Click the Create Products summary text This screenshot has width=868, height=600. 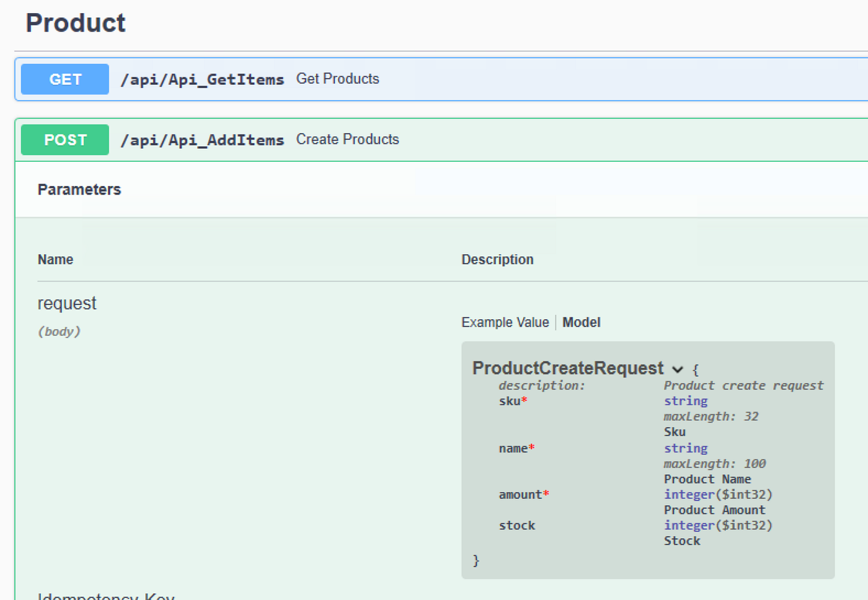[x=347, y=139]
